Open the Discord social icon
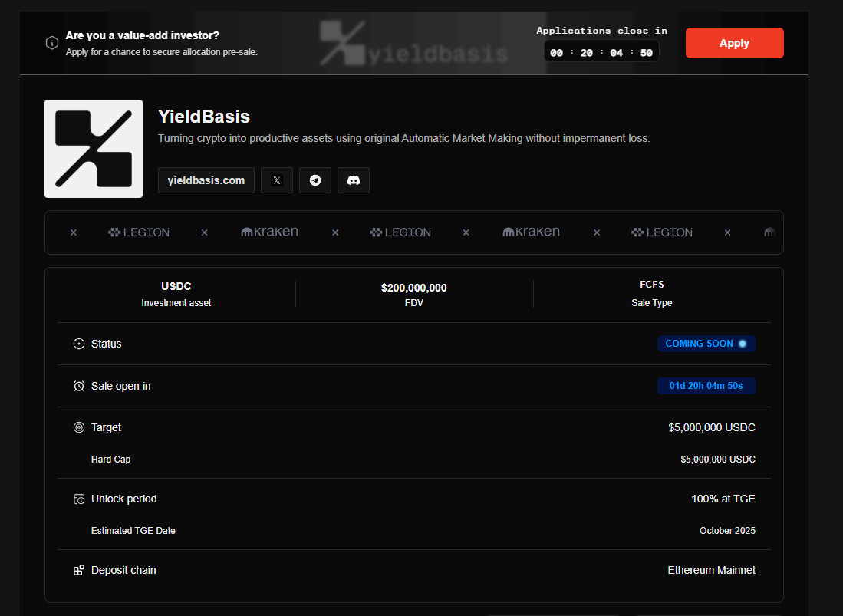The image size is (843, 616). coord(353,180)
